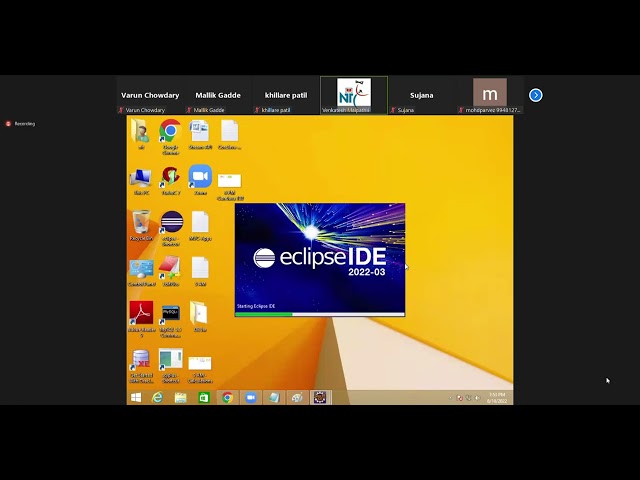Open the green Windows Store taskbar icon
The width and height of the screenshot is (640, 480).
(204, 397)
